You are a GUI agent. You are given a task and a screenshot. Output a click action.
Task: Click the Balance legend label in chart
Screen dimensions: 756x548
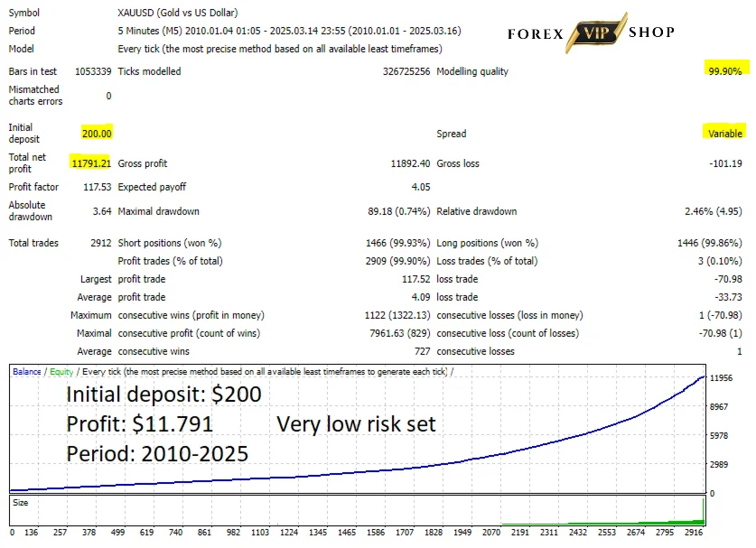coord(27,372)
